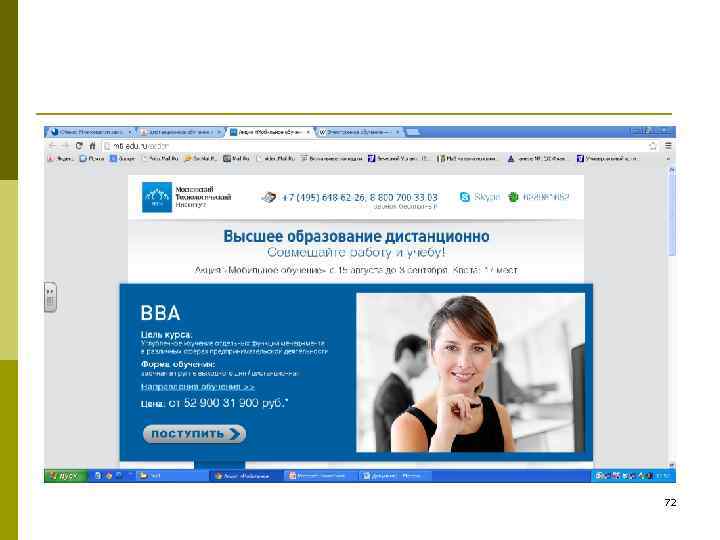Click the system tray icons area
720x540 pixels.
click(634, 476)
